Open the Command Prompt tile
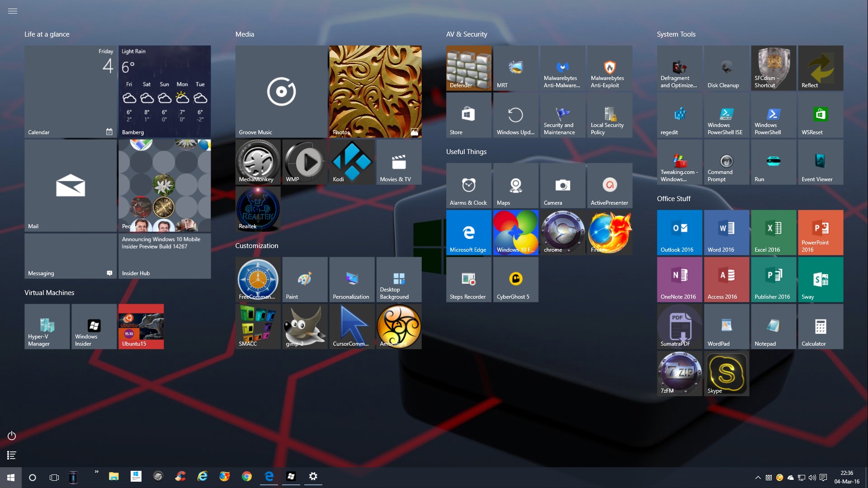The width and height of the screenshot is (868, 488). (726, 162)
